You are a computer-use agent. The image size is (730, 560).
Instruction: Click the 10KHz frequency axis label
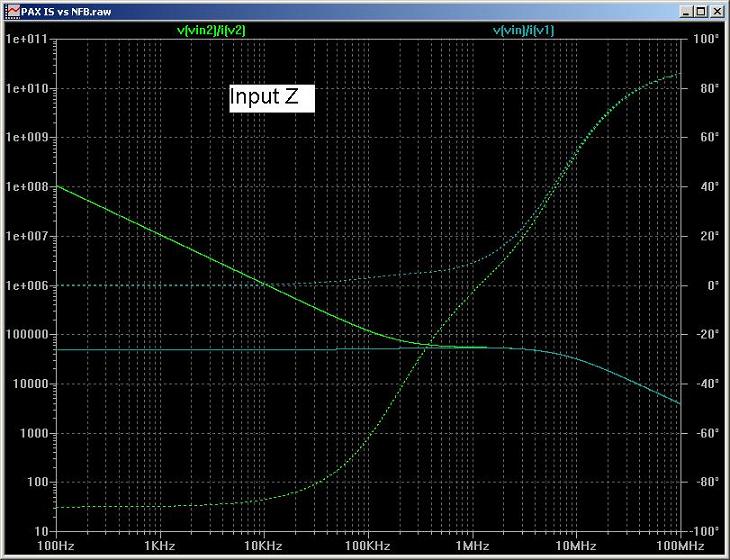pyautogui.click(x=264, y=546)
